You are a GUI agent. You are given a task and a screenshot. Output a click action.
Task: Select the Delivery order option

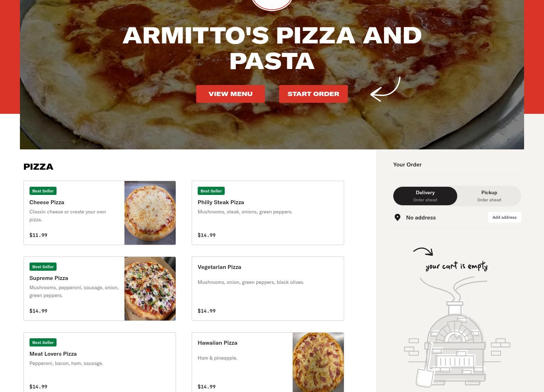425,196
